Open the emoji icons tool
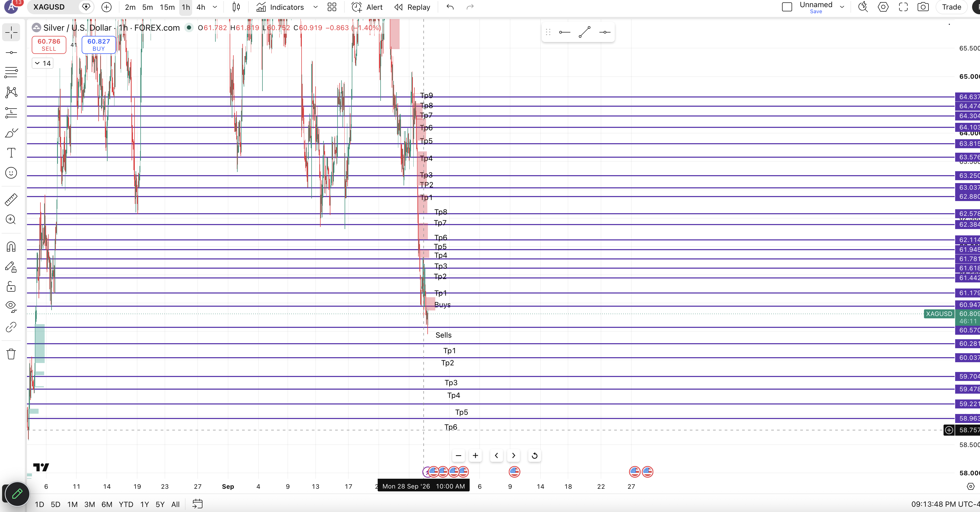980x512 pixels. point(11,173)
